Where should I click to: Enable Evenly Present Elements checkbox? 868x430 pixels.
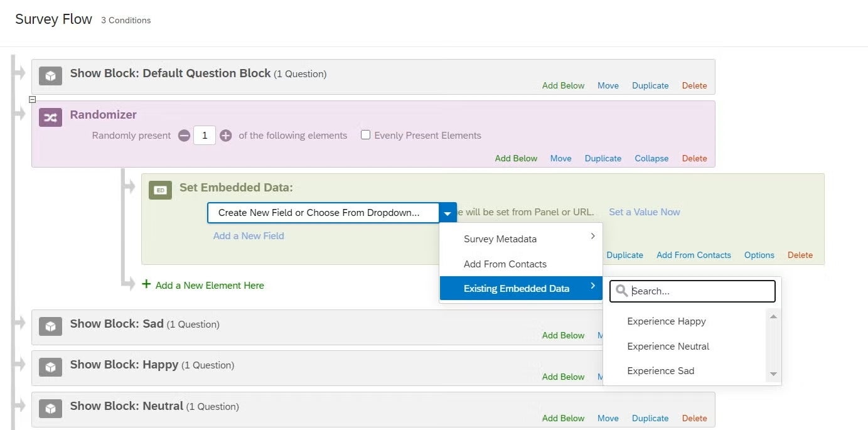coord(365,135)
